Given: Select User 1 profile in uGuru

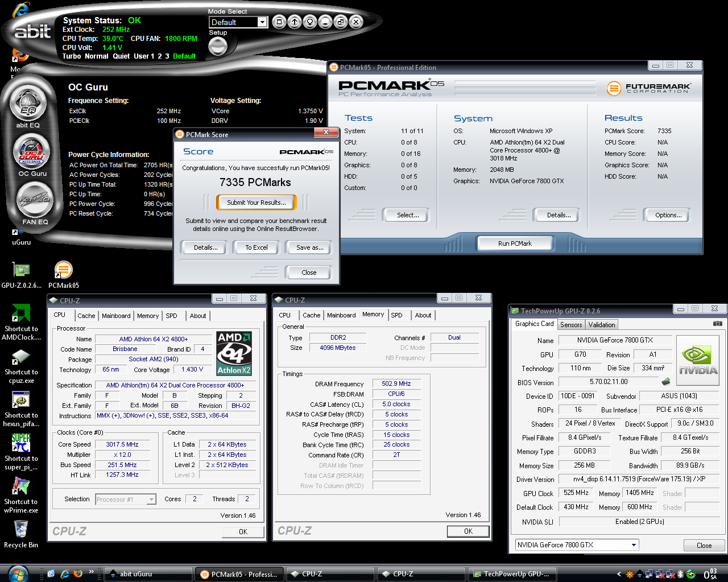Looking at the screenshot, I should pyautogui.click(x=144, y=56).
